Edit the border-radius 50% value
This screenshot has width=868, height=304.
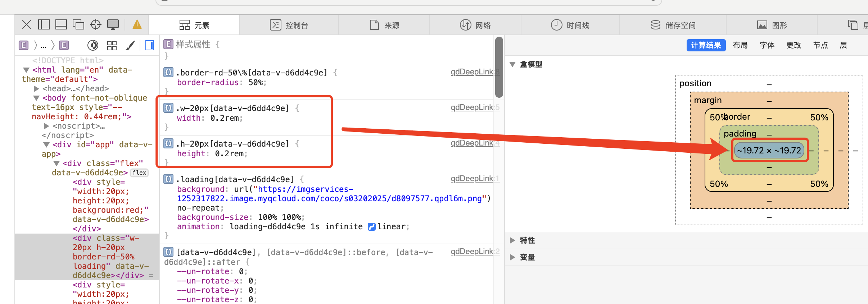pyautogui.click(x=256, y=82)
